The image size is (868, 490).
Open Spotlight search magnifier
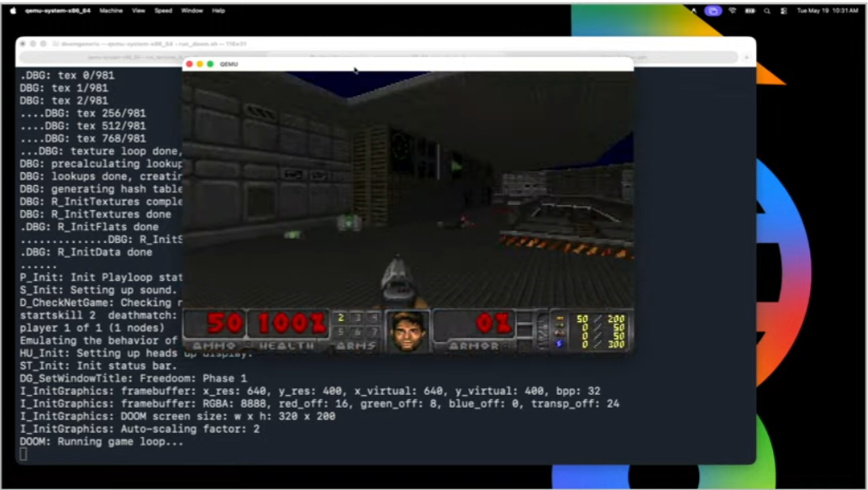[766, 11]
